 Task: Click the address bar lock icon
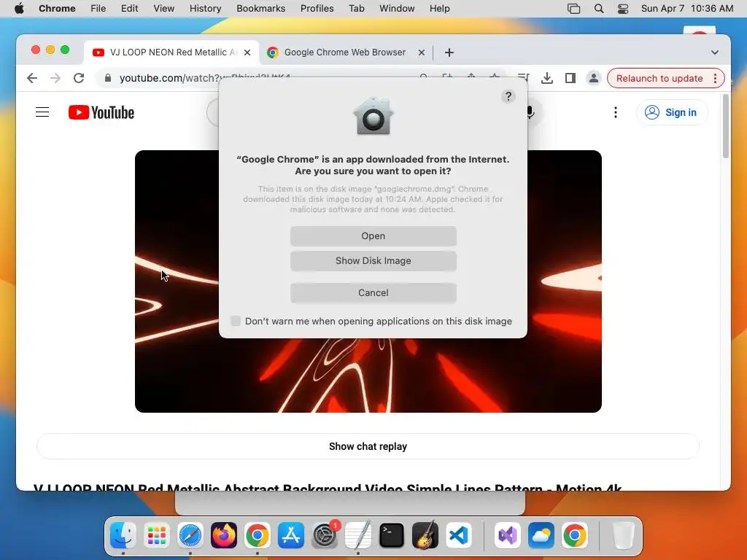[x=108, y=78]
